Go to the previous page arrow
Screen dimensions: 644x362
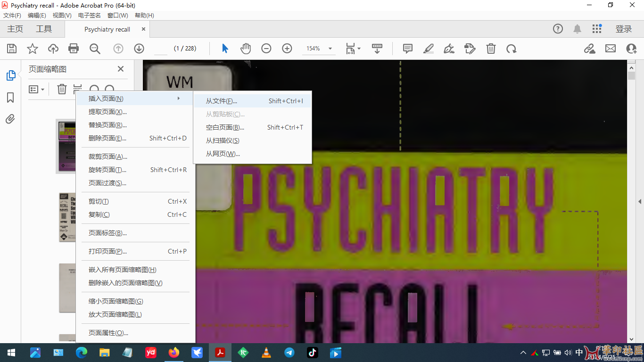[118, 49]
